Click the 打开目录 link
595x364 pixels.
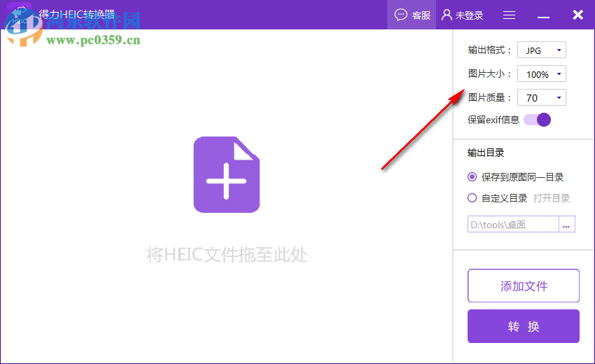tap(552, 198)
